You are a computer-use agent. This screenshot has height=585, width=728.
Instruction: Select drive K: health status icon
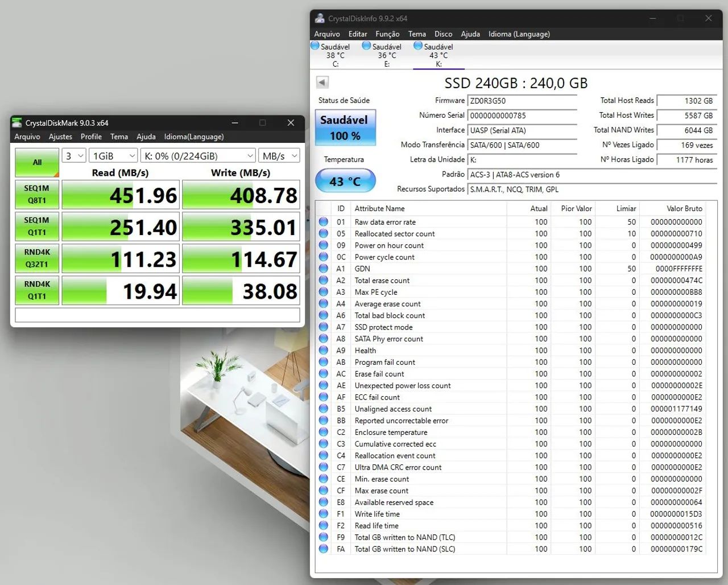(x=418, y=46)
